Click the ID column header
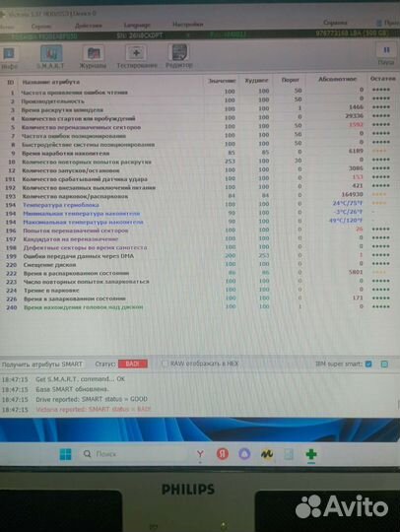 tap(11, 82)
